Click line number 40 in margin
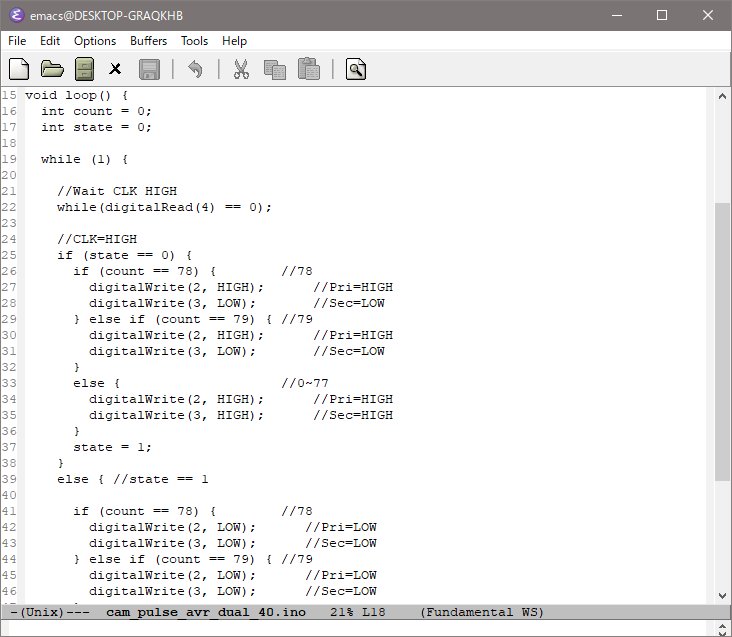732x637 pixels. [x=9, y=495]
